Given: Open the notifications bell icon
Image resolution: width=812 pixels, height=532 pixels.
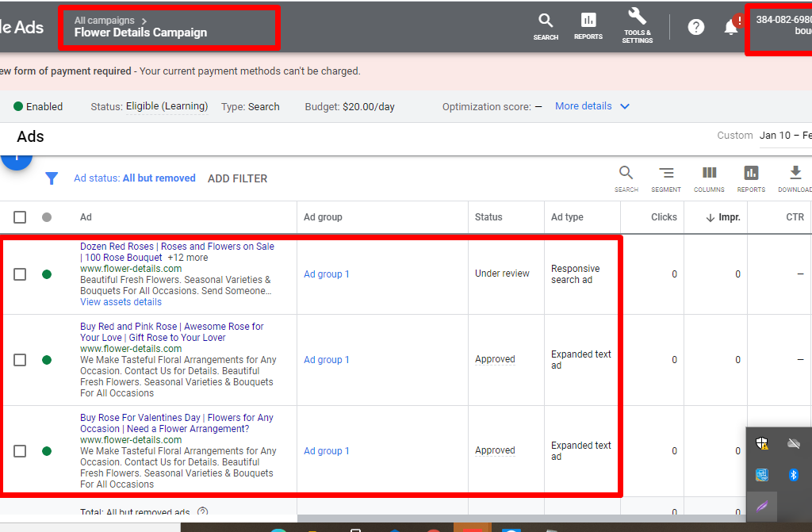Looking at the screenshot, I should [x=730, y=27].
